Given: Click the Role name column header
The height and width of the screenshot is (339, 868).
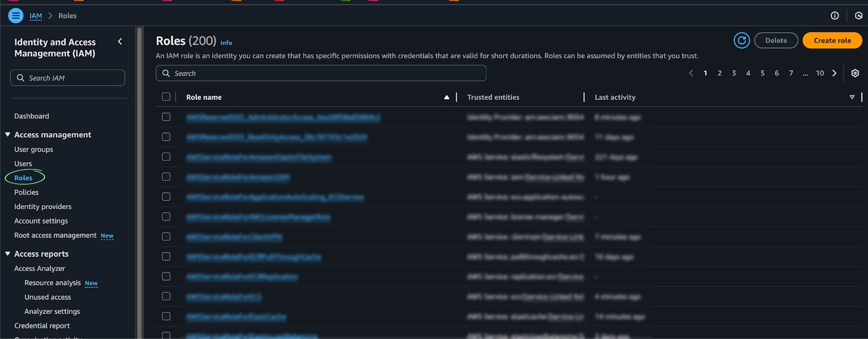Looking at the screenshot, I should tap(204, 97).
